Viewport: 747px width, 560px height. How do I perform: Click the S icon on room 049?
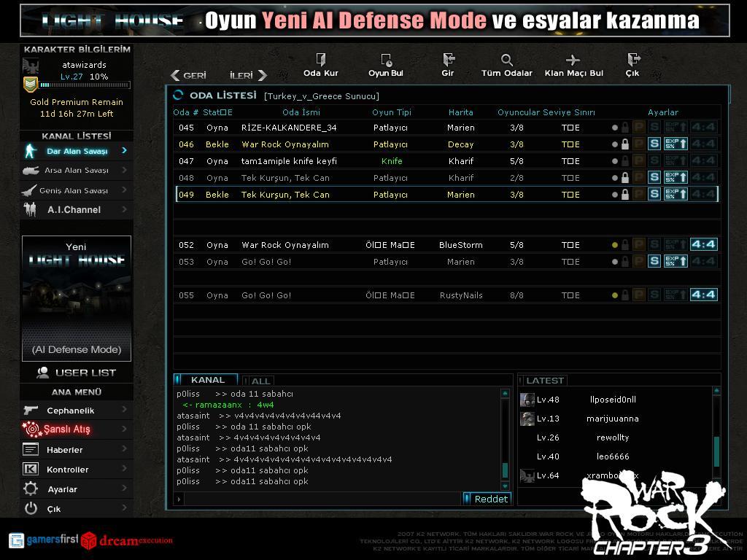coord(654,194)
